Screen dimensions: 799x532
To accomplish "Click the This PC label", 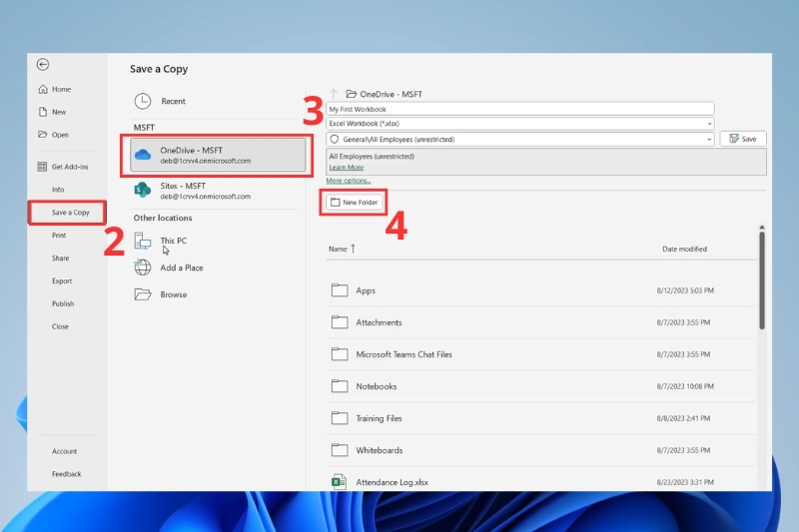I will [173, 241].
